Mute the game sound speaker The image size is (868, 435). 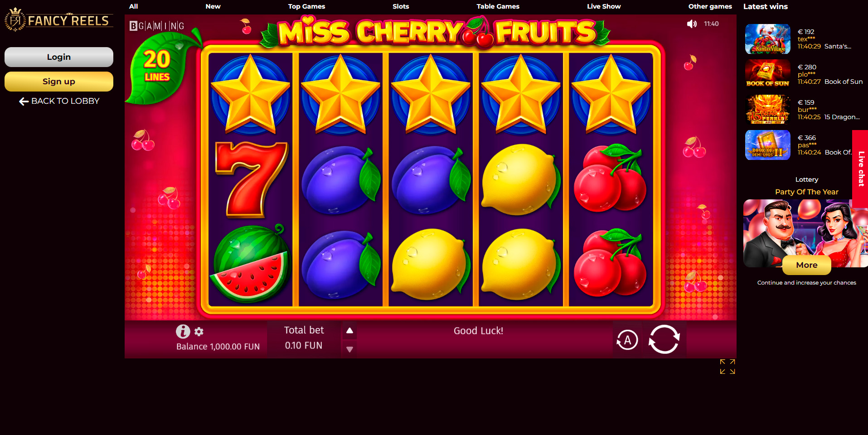tap(692, 24)
